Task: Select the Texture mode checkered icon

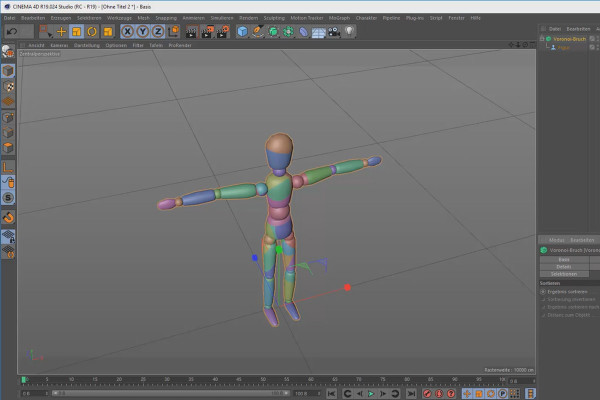Action: click(x=8, y=87)
